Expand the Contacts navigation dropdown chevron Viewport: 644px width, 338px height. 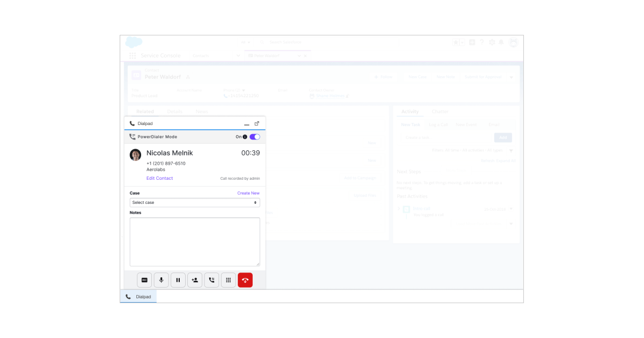[x=238, y=56]
